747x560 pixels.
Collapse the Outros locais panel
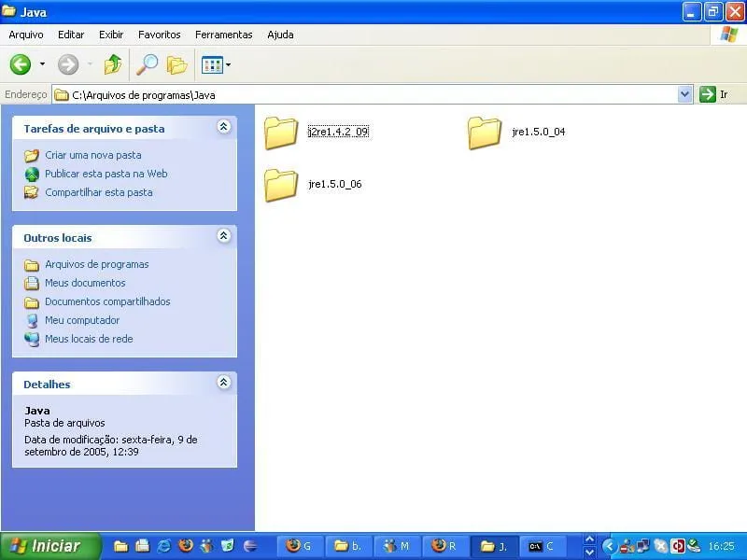pyautogui.click(x=223, y=236)
